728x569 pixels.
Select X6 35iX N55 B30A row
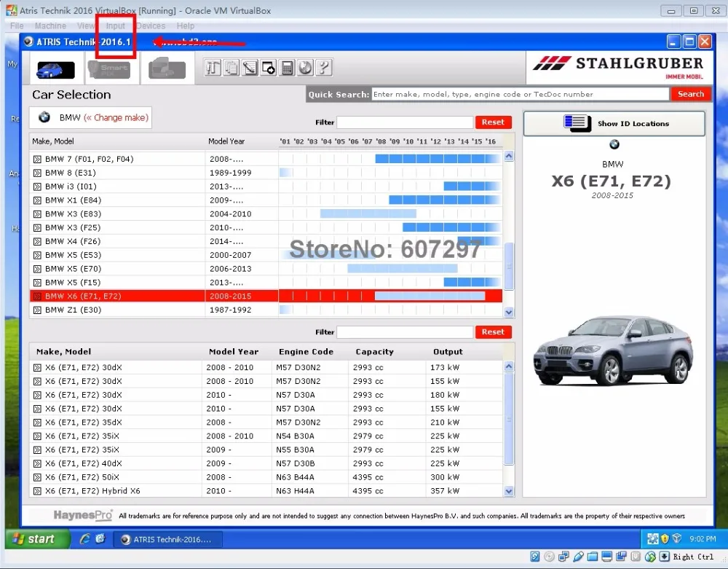[x=266, y=450]
